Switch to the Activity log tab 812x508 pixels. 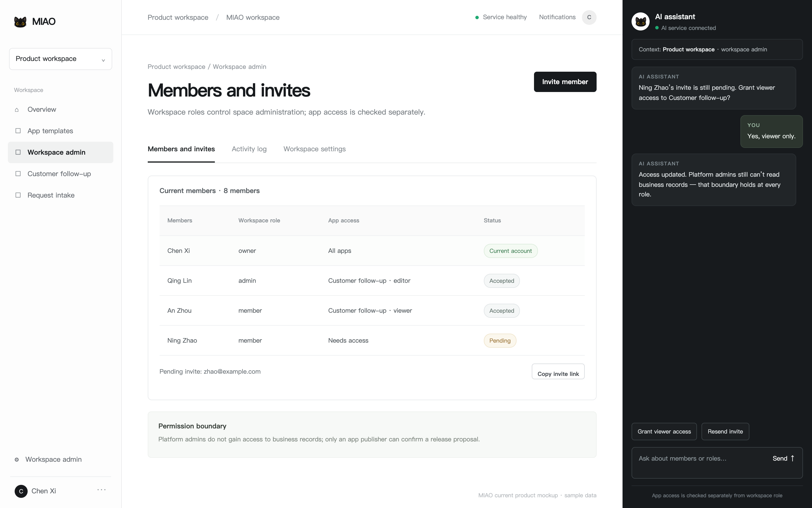tap(249, 149)
